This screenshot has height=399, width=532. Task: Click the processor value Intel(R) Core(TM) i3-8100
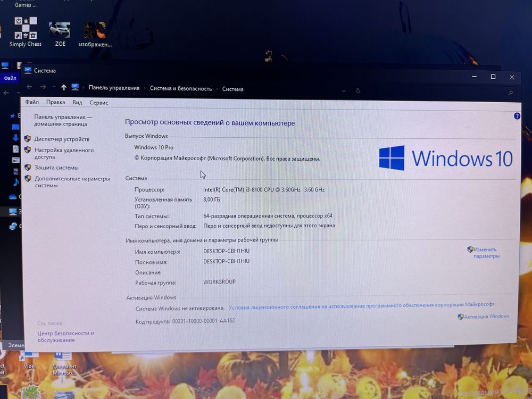(x=264, y=190)
